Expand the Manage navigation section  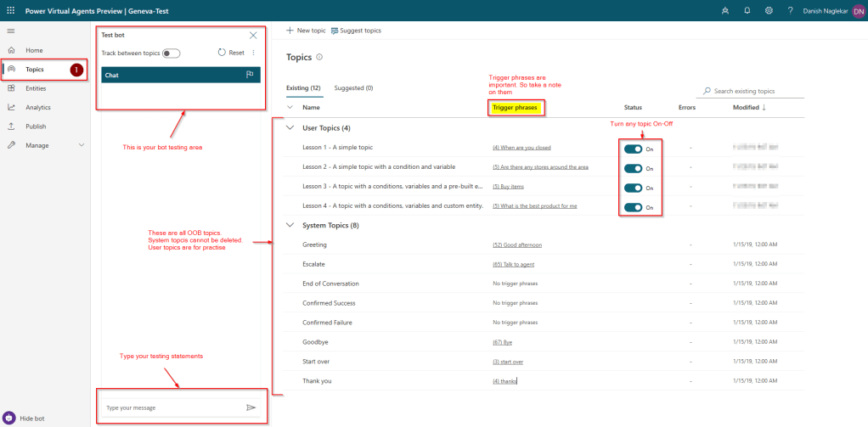pyautogui.click(x=82, y=145)
